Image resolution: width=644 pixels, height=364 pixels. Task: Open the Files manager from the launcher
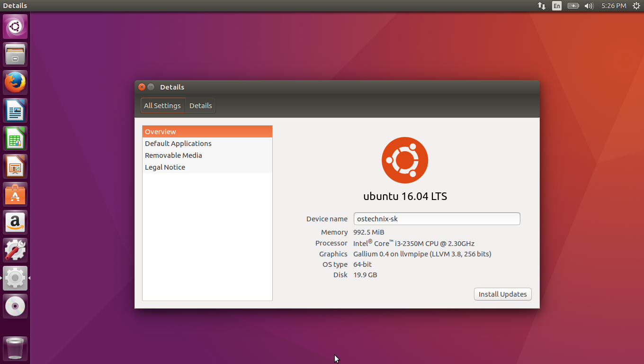point(15,54)
